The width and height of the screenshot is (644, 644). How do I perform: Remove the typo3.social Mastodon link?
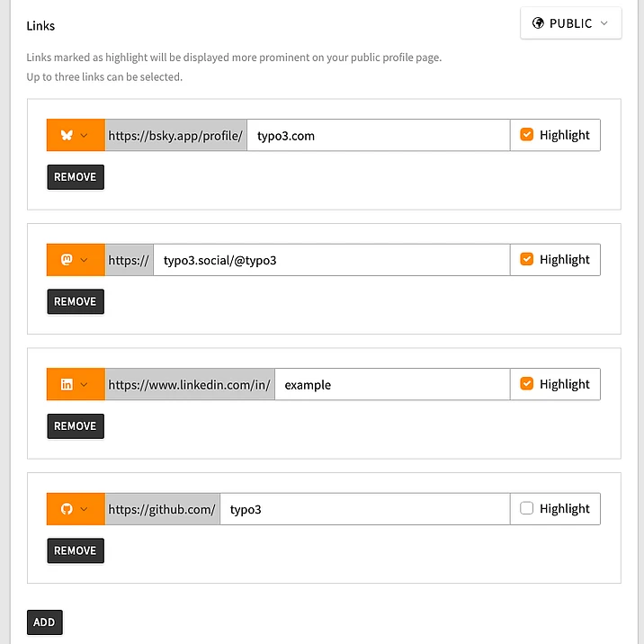[76, 301]
